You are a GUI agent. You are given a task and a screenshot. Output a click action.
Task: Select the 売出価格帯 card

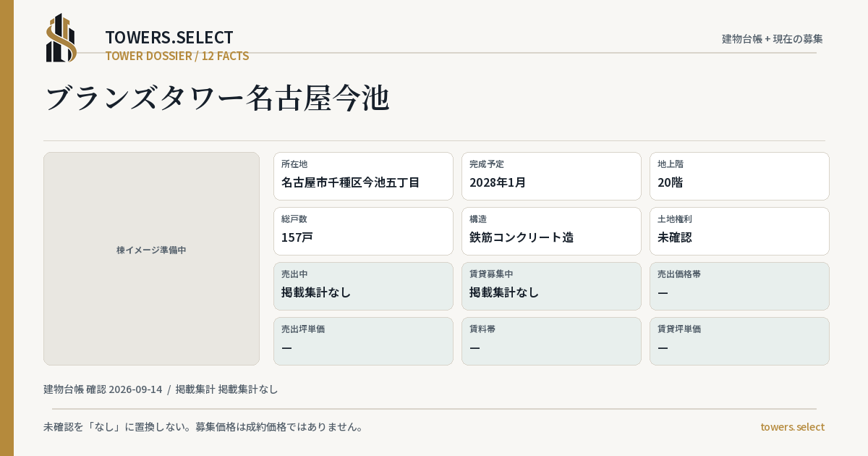tap(739, 286)
